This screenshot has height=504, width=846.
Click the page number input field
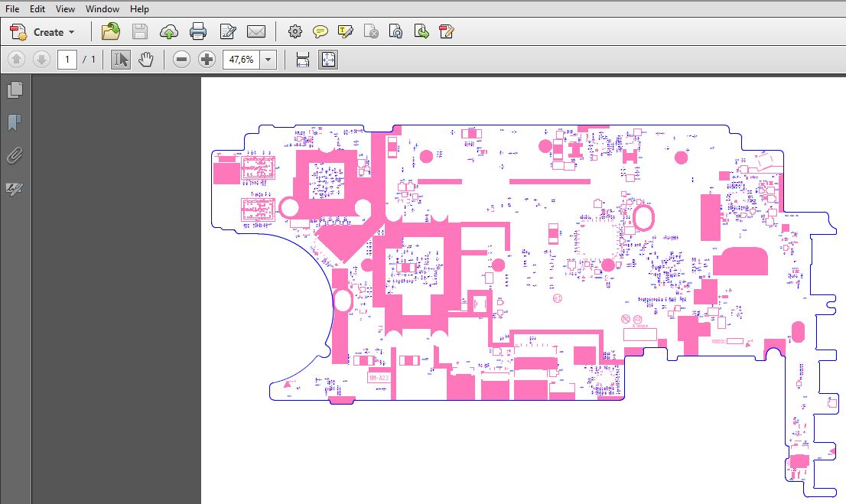(67, 60)
